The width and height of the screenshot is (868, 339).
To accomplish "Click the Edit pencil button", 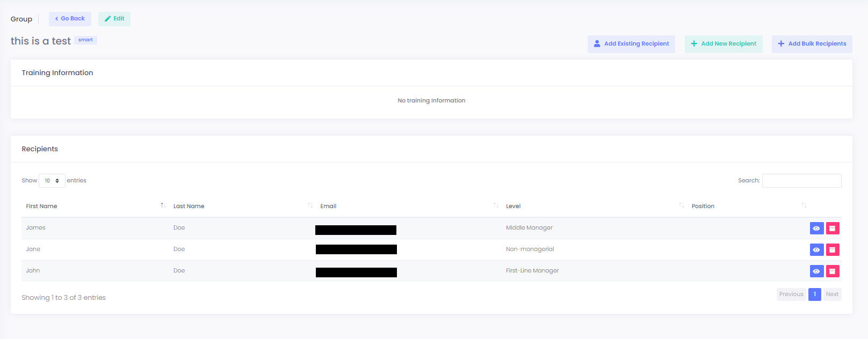I will click(x=114, y=19).
